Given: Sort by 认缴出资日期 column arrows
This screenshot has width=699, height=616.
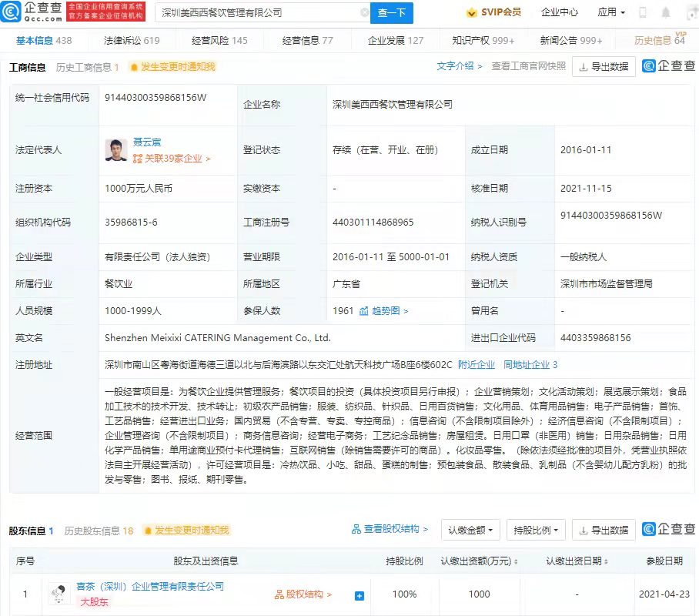Looking at the screenshot, I should click(606, 561).
